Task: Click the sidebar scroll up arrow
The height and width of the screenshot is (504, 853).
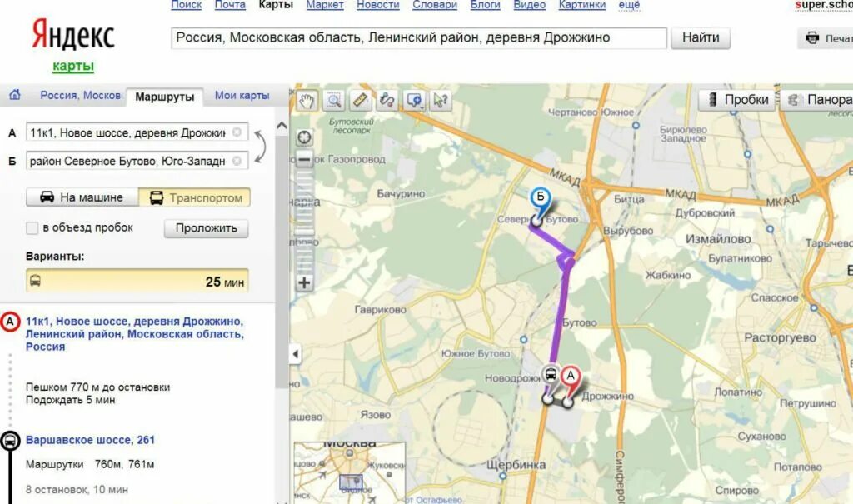Action: tap(282, 126)
